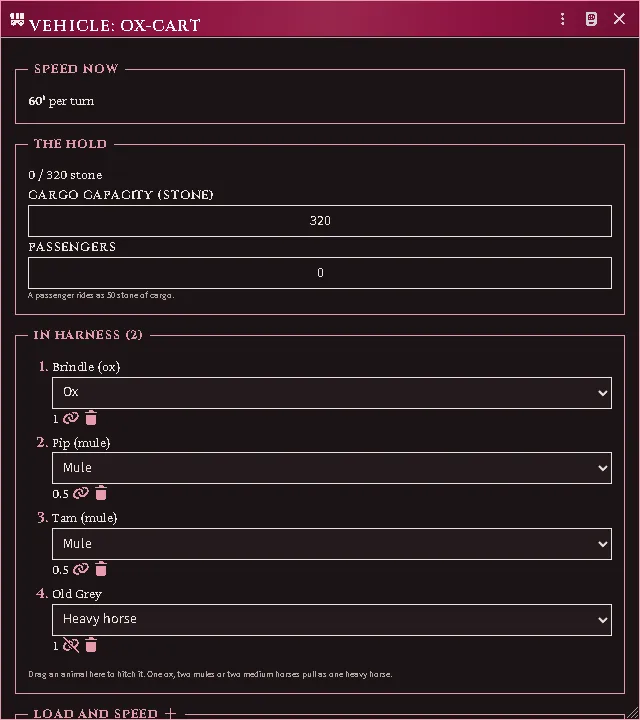The width and height of the screenshot is (640, 720).
Task: Unhitch Brindle using the link icon
Action: [71, 418]
